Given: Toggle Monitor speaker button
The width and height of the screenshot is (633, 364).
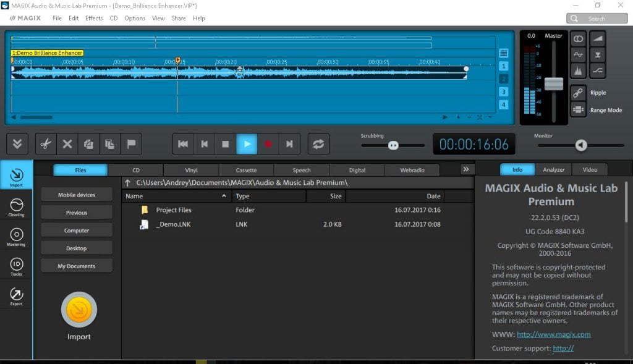Looking at the screenshot, I should pos(581,145).
